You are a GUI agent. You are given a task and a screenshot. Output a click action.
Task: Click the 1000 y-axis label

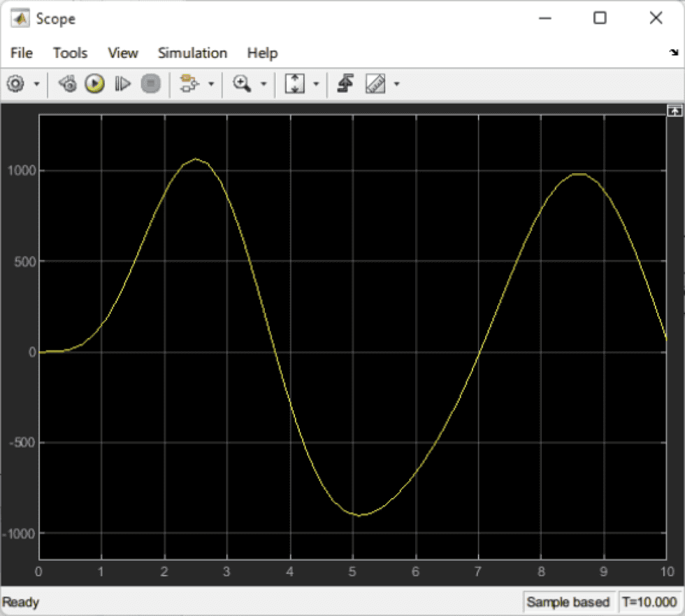pyautogui.click(x=22, y=170)
